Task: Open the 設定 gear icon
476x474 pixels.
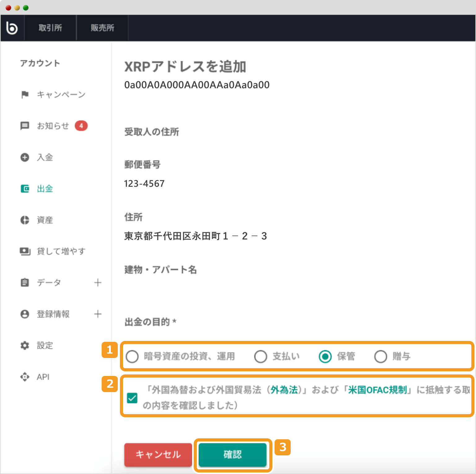Action: [25, 345]
